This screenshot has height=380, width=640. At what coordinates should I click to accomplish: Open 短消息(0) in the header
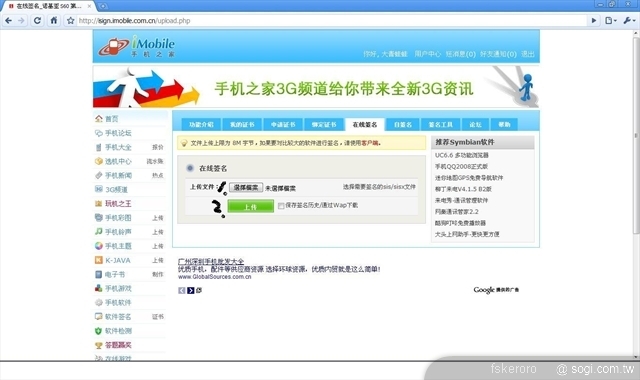click(x=460, y=54)
